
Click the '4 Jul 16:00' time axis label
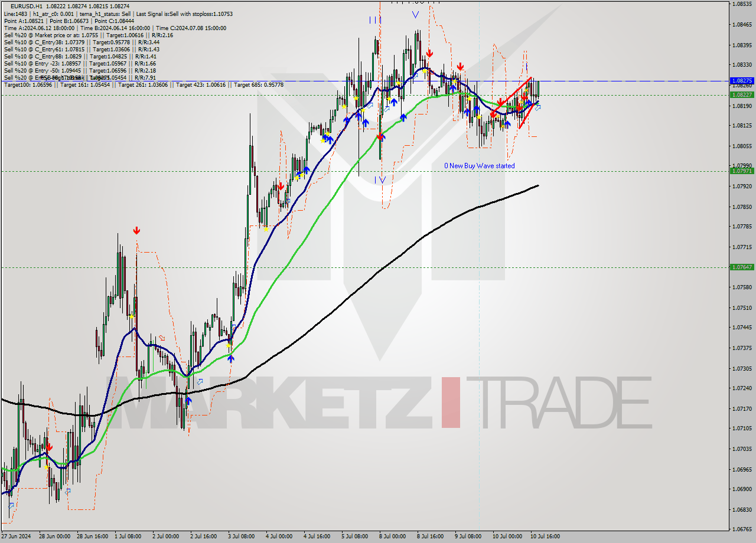[317, 537]
